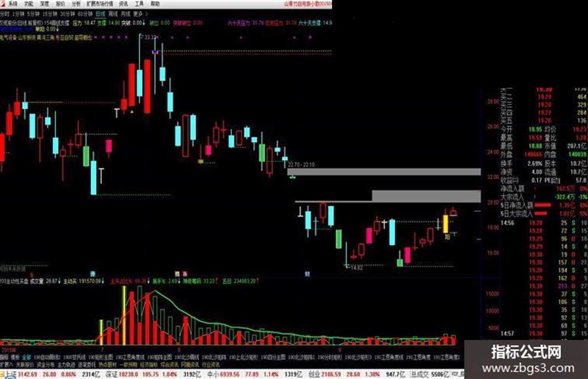Screen dimensions: 588x379
Task: Select the upper gray gap zone bar
Action: pyautogui.click(x=384, y=172)
